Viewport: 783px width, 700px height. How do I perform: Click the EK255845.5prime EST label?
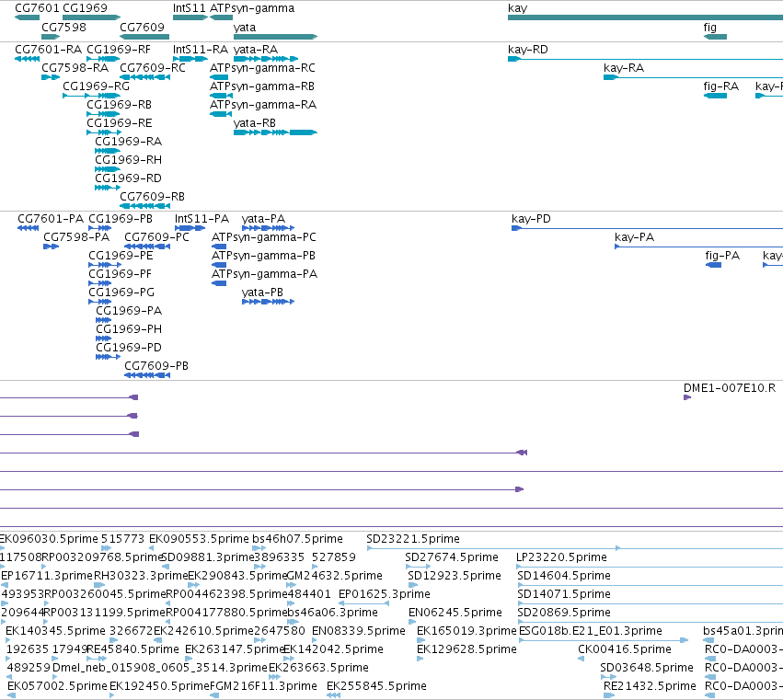pos(376,686)
